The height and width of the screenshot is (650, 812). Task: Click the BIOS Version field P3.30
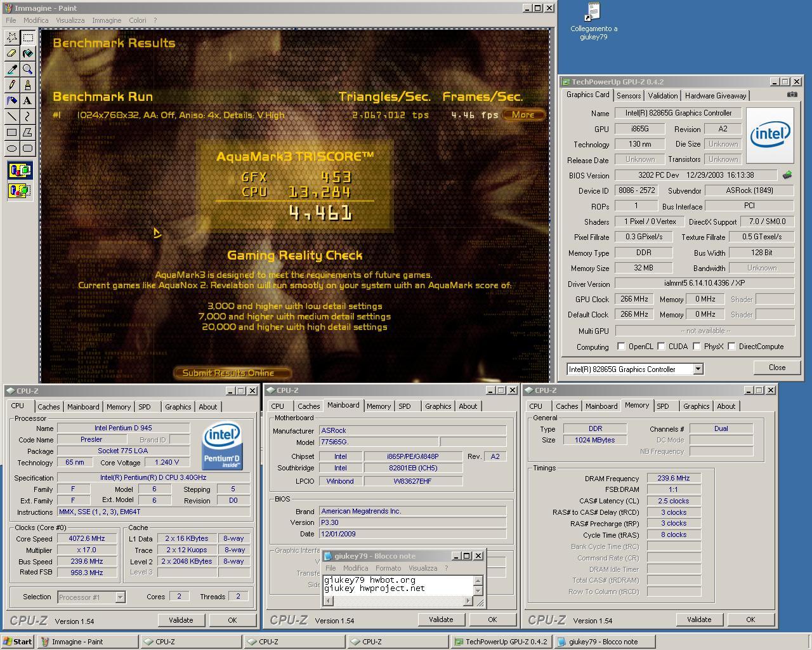pos(412,522)
